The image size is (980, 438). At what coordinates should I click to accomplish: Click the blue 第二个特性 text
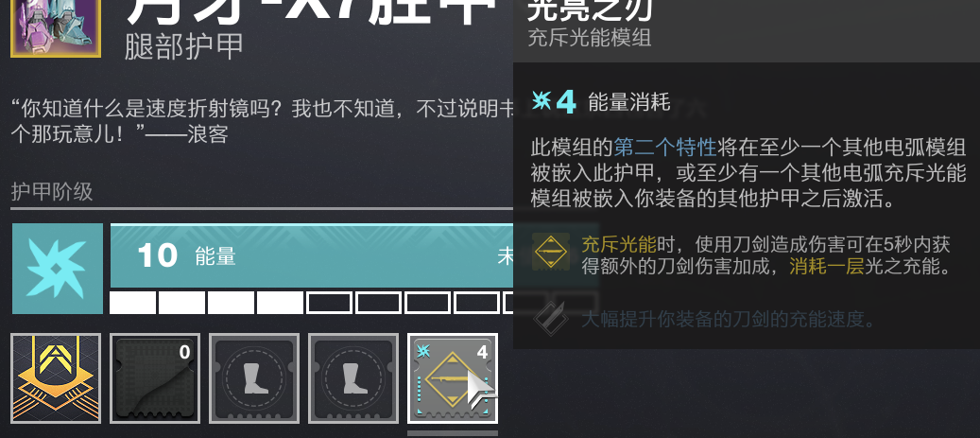[664, 148]
